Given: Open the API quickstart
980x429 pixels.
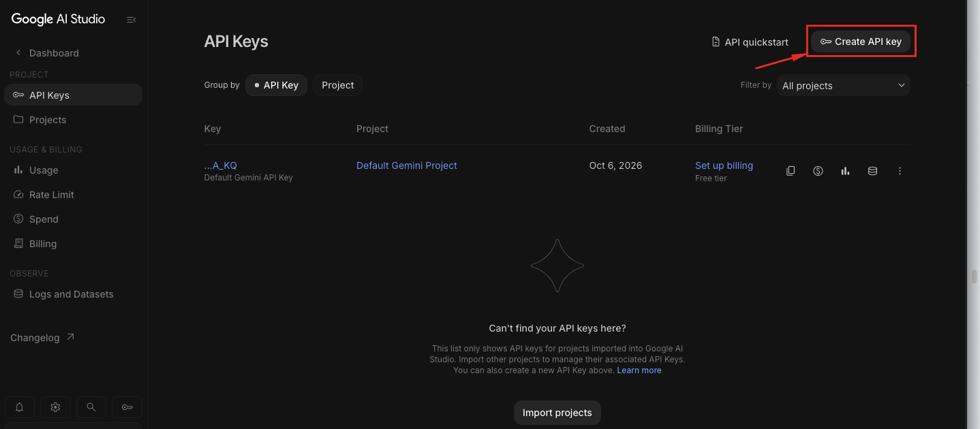Looking at the screenshot, I should [x=750, y=42].
